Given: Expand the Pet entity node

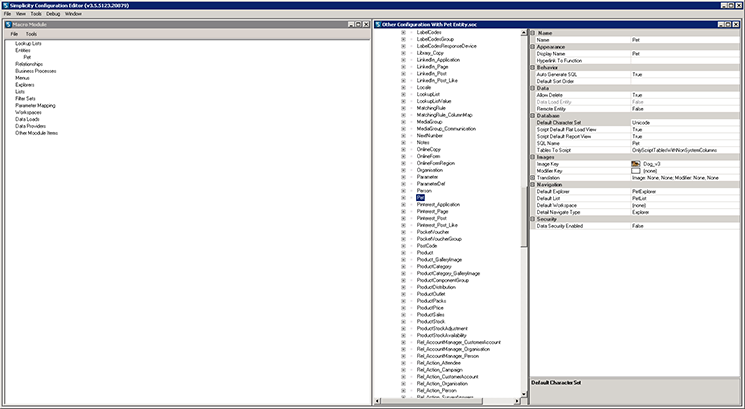Looking at the screenshot, I should (x=403, y=198).
